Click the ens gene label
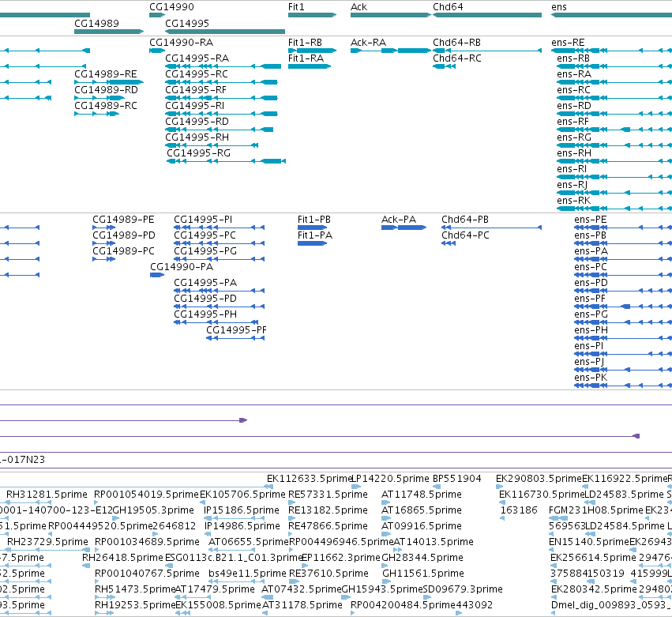The height and width of the screenshot is (617, 672). click(559, 7)
